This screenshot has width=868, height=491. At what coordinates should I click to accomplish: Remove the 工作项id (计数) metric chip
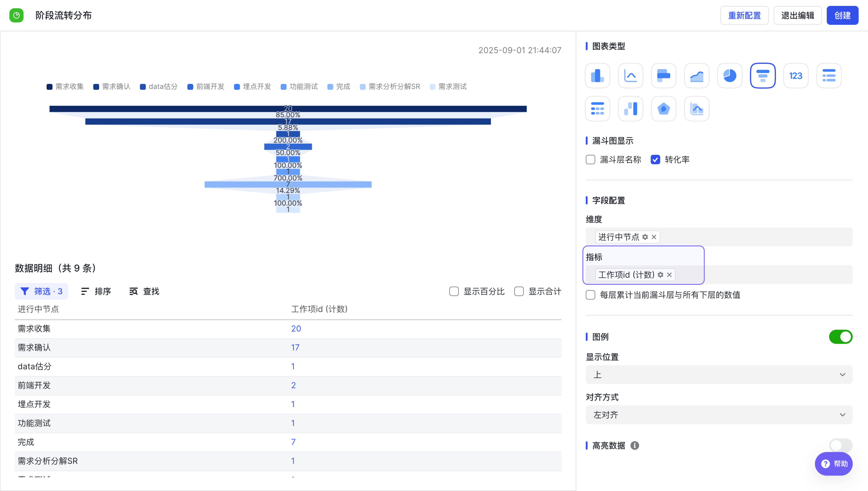669,275
